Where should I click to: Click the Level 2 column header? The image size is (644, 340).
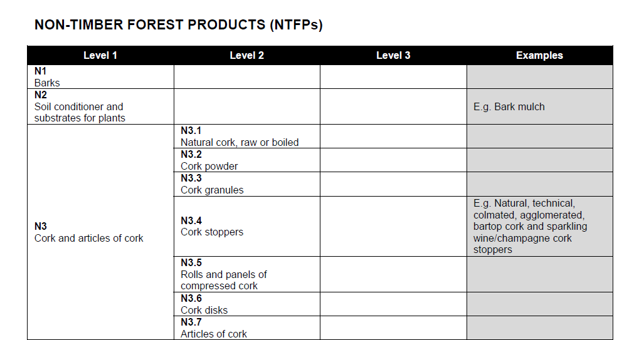[246, 55]
